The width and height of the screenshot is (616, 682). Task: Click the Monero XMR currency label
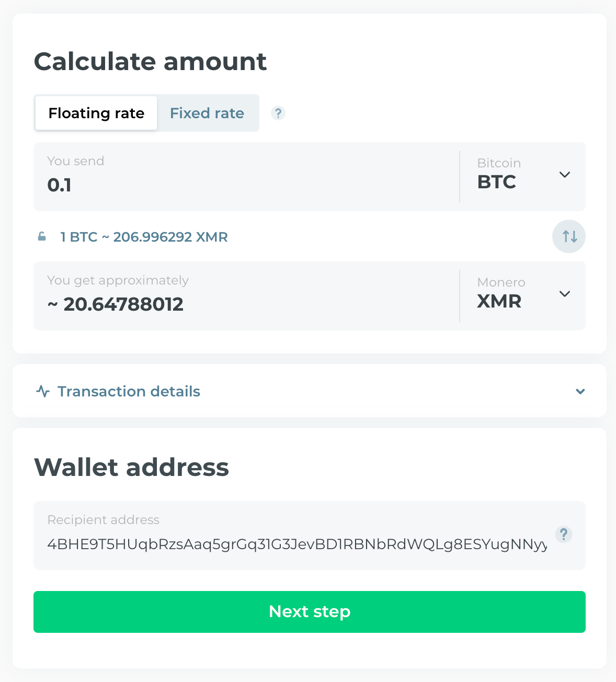click(x=500, y=294)
